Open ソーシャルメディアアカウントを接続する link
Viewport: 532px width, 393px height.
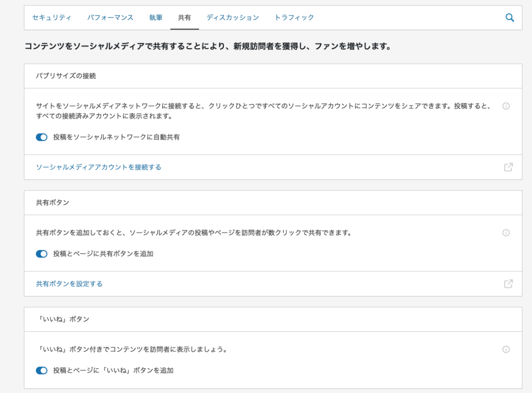(x=99, y=167)
